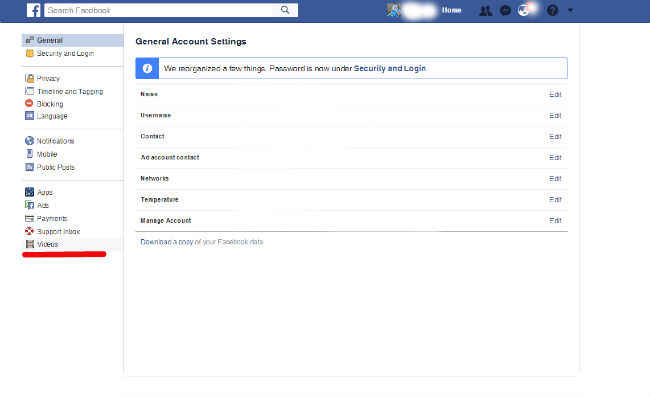Click the General Account Settings heading
This screenshot has width=650, height=397.
(191, 41)
